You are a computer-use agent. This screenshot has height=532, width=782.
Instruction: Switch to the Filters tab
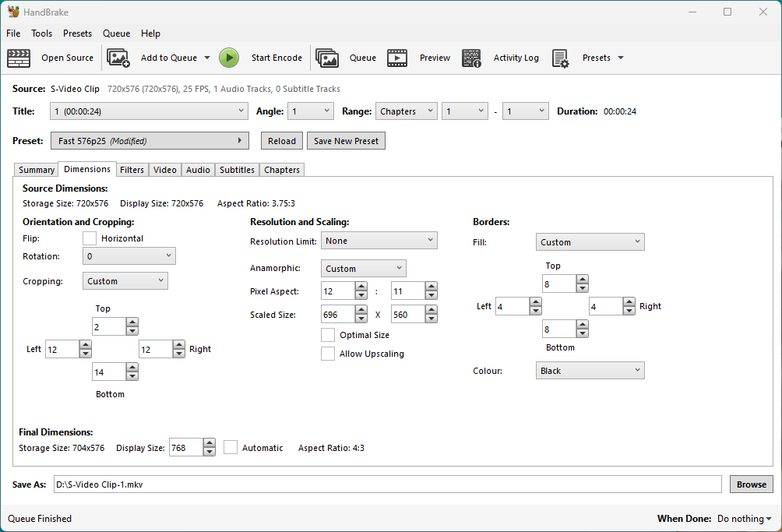click(x=132, y=170)
